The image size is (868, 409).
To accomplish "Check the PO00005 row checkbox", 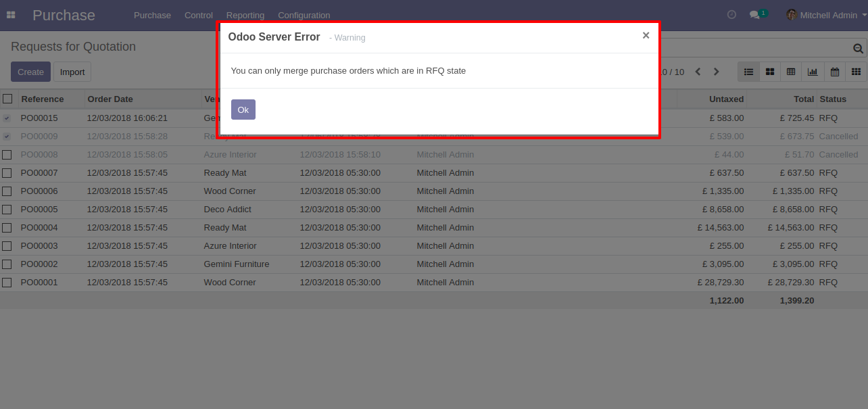I will click(7, 209).
